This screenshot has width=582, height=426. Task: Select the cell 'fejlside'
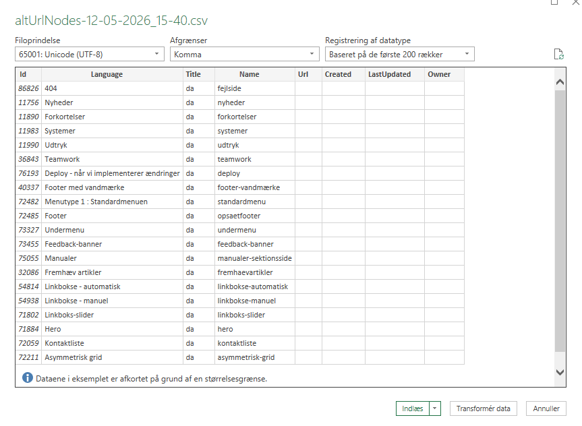coord(255,88)
